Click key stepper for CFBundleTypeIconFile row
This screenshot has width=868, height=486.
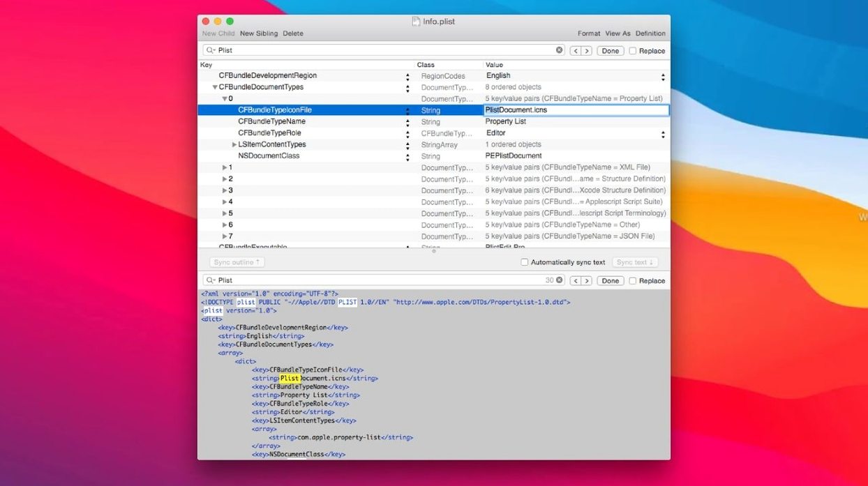click(407, 111)
